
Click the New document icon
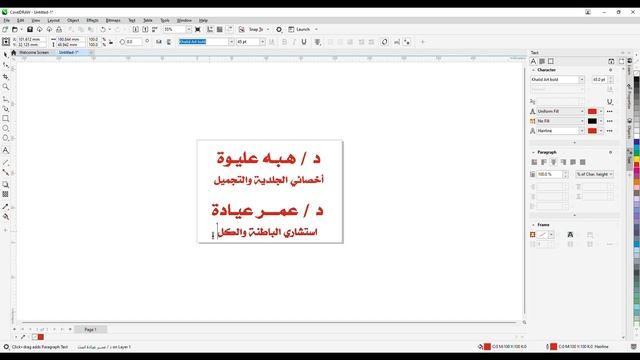[5, 29]
